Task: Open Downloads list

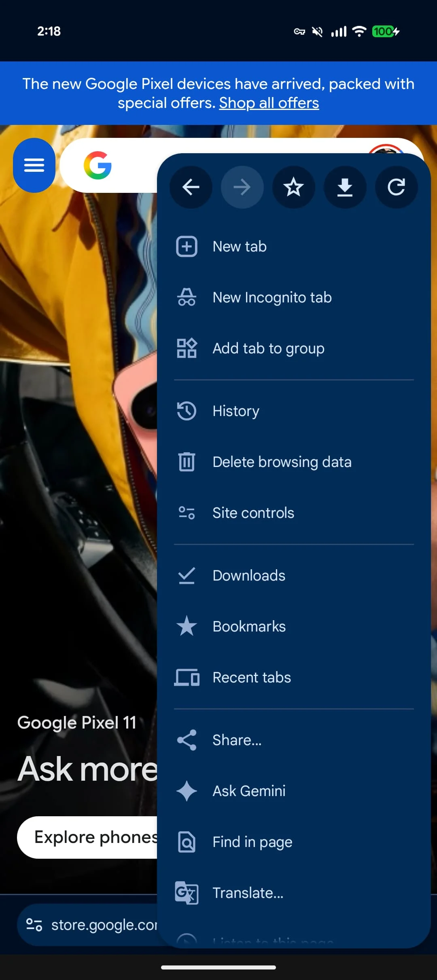Action: pos(294,576)
